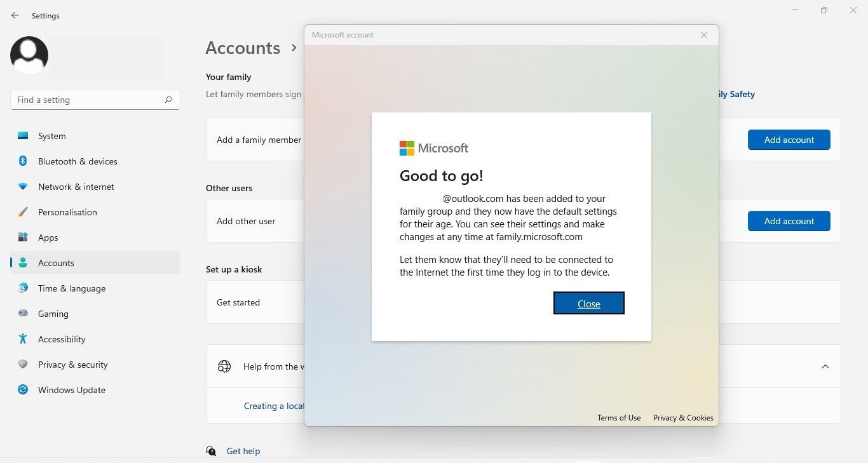
Task: Go to Privacy & security
Action: pyautogui.click(x=95, y=365)
